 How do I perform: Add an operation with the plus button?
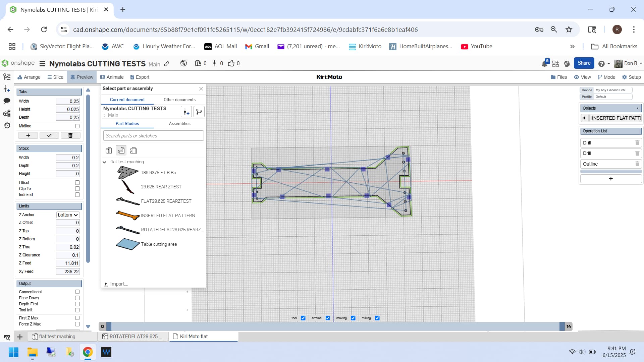coord(611,179)
